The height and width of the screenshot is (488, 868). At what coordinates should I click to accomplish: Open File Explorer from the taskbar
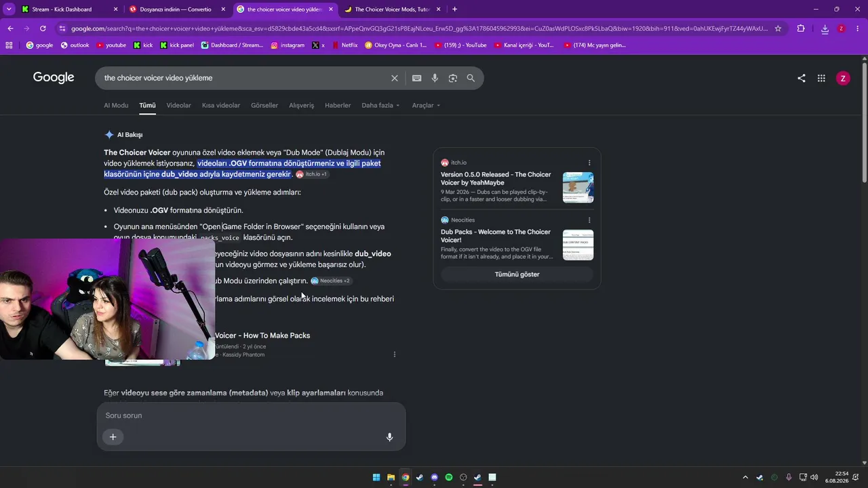(391, 477)
